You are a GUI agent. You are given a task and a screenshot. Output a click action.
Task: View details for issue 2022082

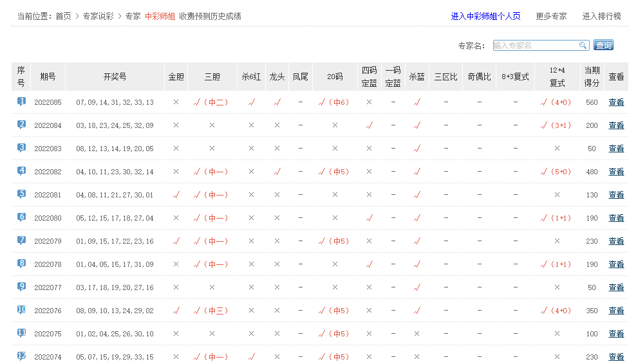pos(616,172)
